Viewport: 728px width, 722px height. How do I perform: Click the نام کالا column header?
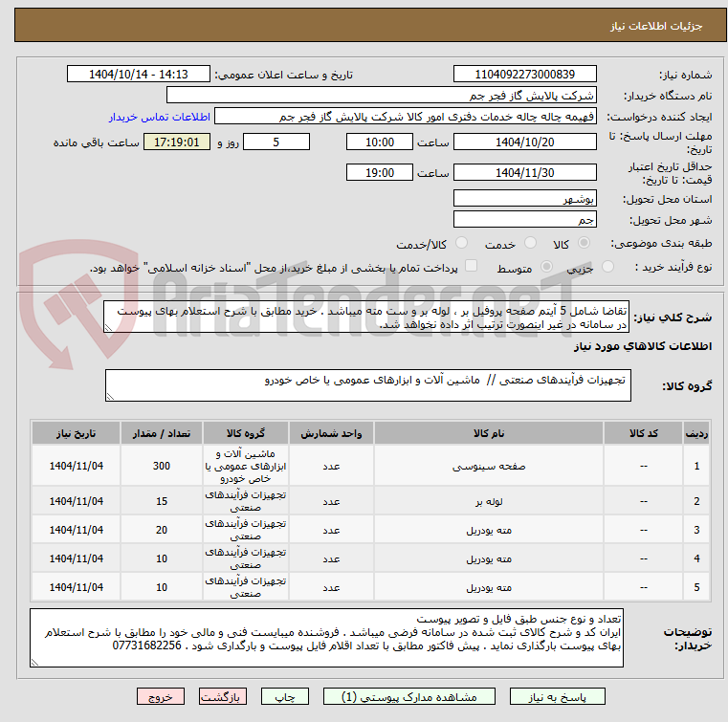pyautogui.click(x=489, y=433)
